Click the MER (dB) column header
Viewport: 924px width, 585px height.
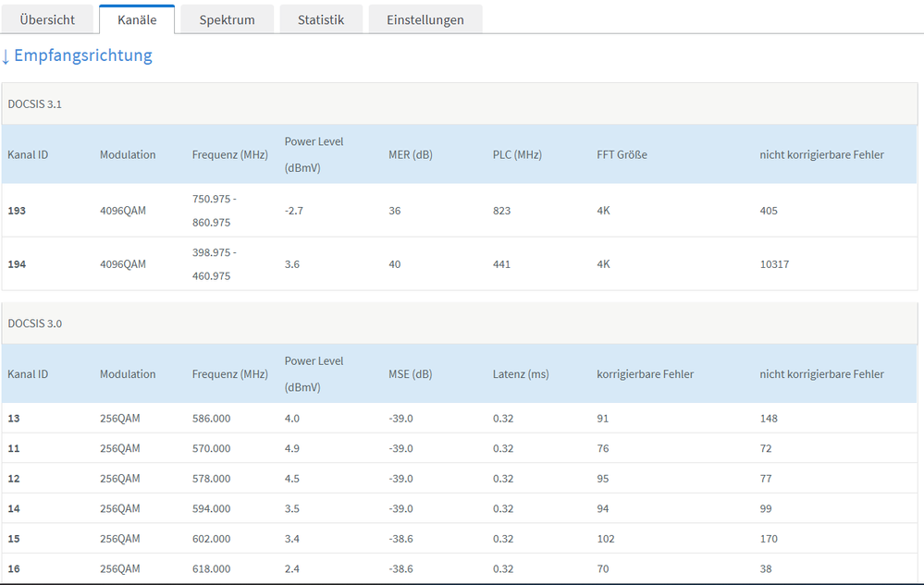[x=410, y=154]
